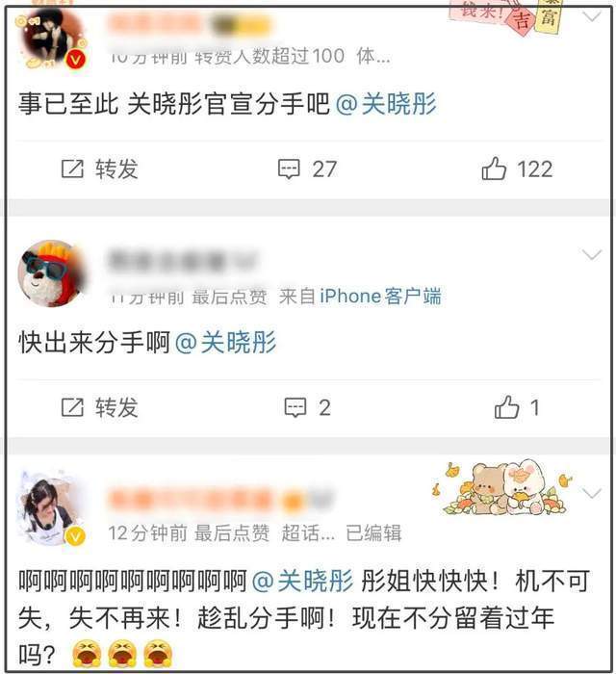Viewport: 616px width, 674px height.
Task: Expand chevron menu on second post
Action: click(592, 255)
